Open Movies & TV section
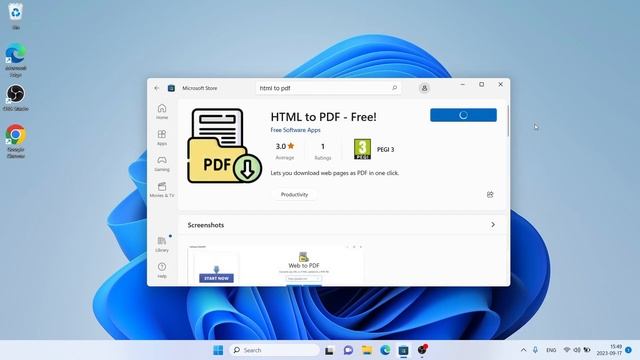This screenshot has width=640, height=360. pyautogui.click(x=162, y=190)
